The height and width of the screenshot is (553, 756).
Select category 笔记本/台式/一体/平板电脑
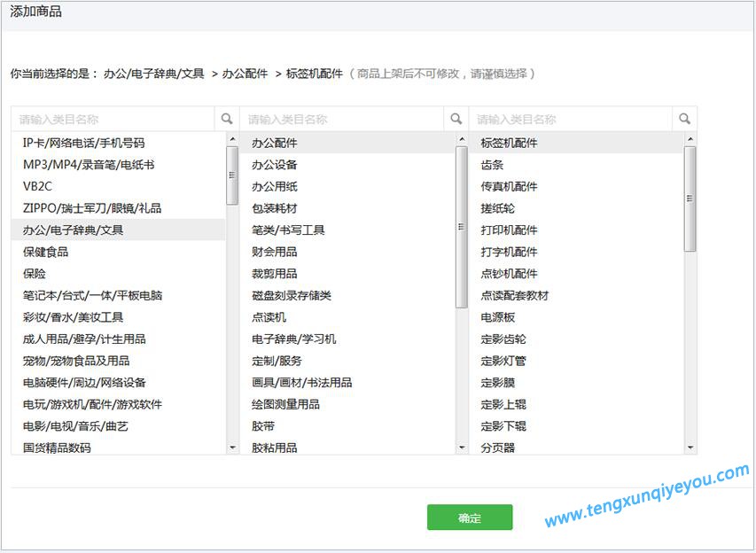point(119,295)
